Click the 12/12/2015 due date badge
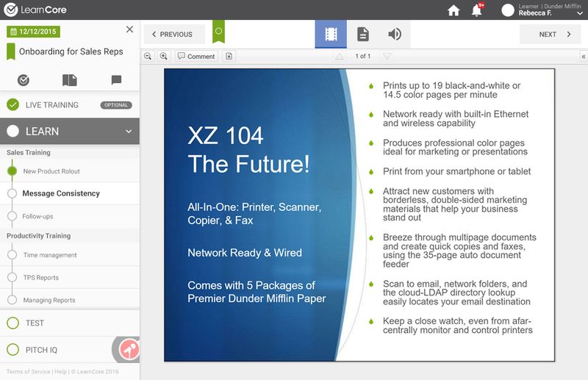Screen dimensions: 588x380 click(x=33, y=32)
